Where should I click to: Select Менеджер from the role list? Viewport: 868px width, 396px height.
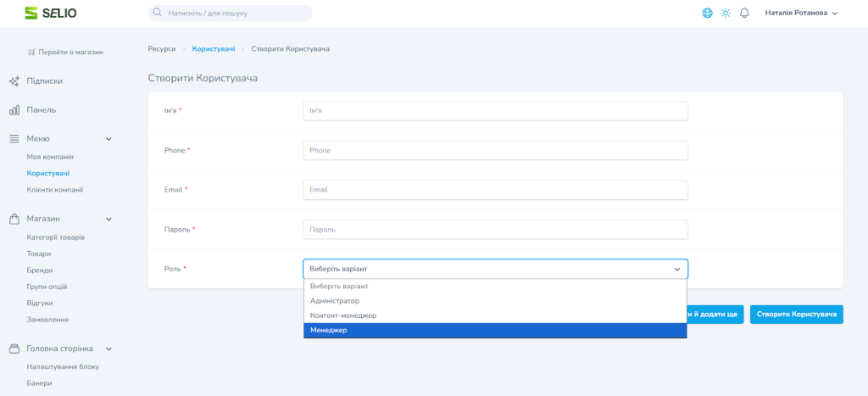click(x=494, y=330)
